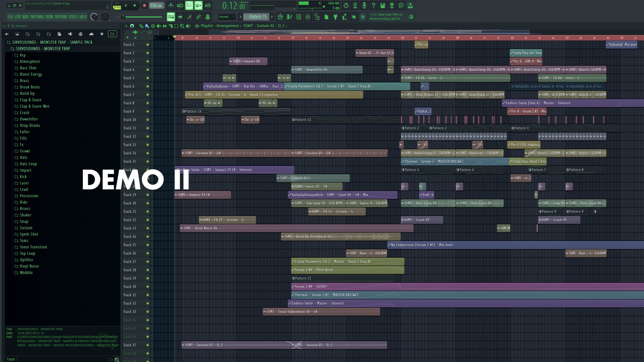The image size is (644, 362).
Task: Select the paint brush tool in playlist
Action: click(147, 26)
